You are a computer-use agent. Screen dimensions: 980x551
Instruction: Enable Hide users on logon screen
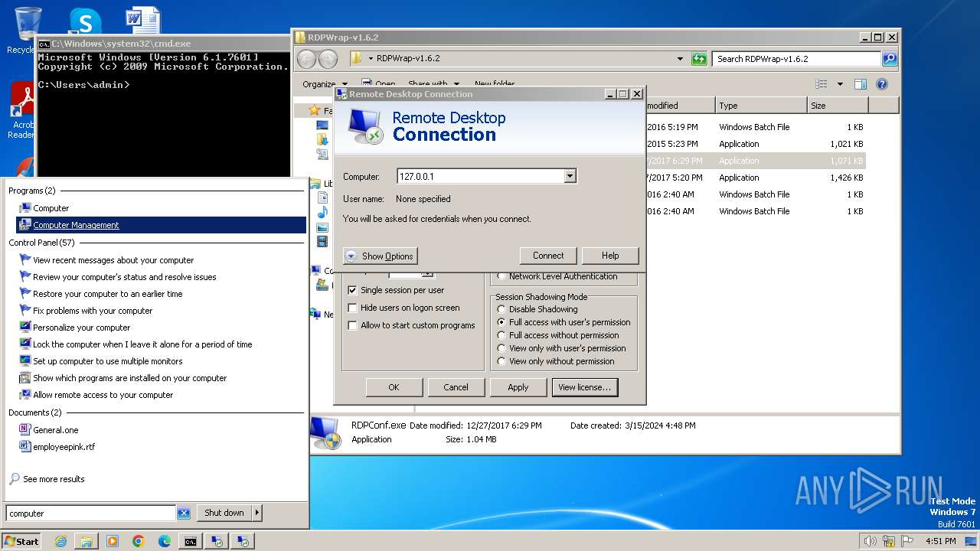coord(352,308)
